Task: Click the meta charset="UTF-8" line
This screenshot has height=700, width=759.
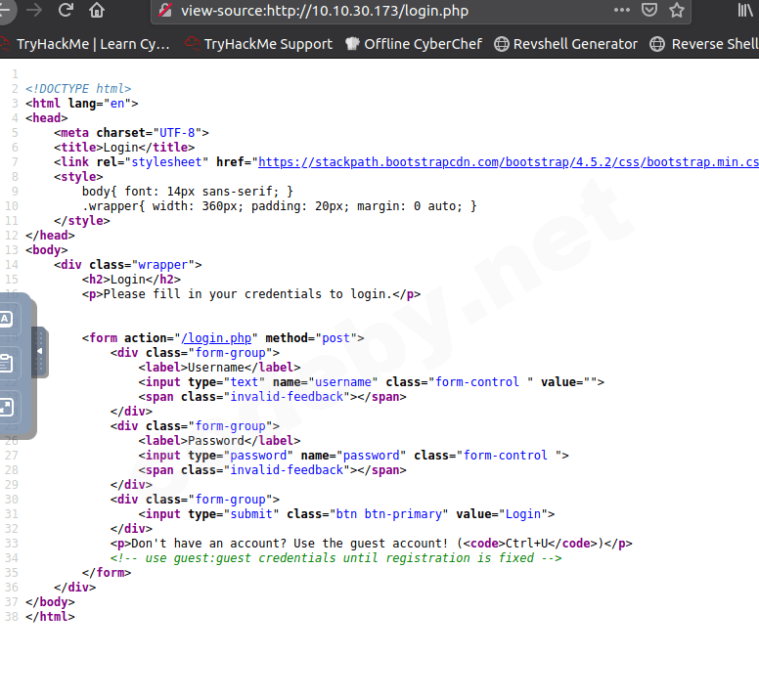Action: click(131, 133)
